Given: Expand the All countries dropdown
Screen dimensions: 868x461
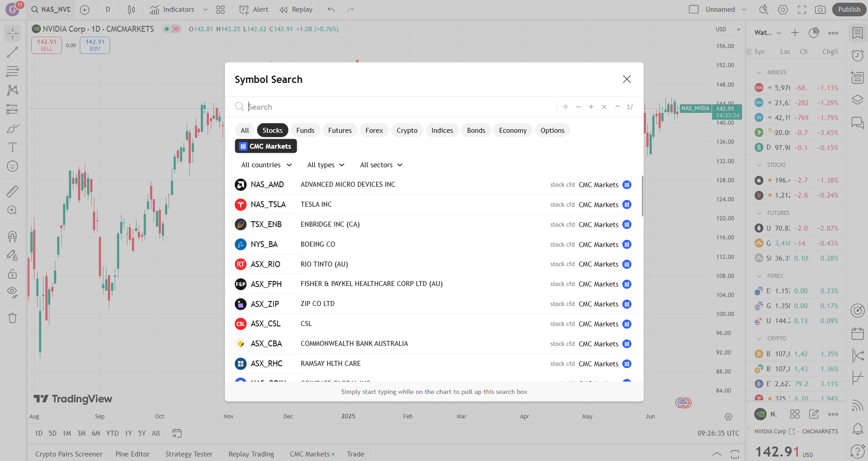Looking at the screenshot, I should [267, 165].
